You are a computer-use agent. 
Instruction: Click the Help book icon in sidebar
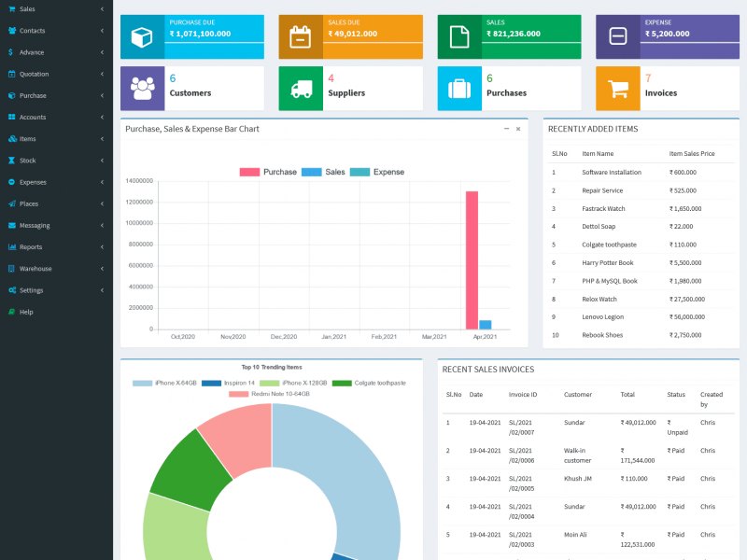11,312
